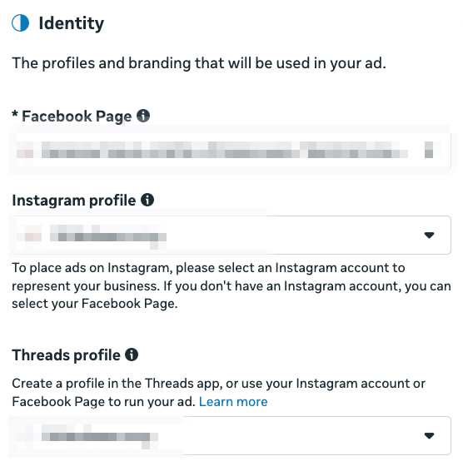Open the Facebook Page info tooltip icon
Image resolution: width=463 pixels, height=476 pixels.
tap(143, 116)
